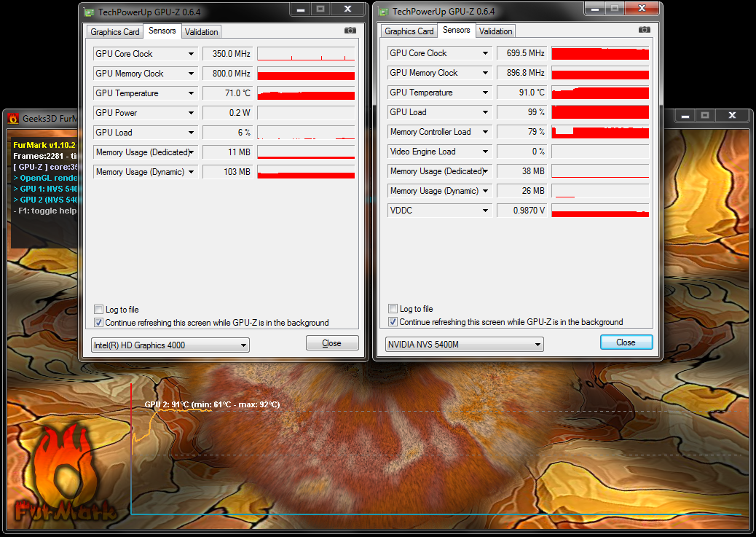Select Sensors tab in Intel GPU-Z window

[162, 31]
